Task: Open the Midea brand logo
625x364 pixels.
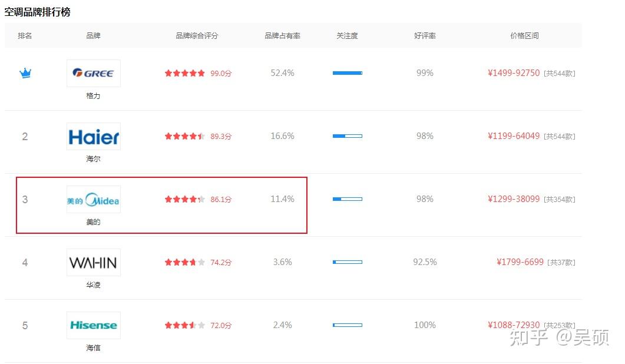Action: [93, 199]
